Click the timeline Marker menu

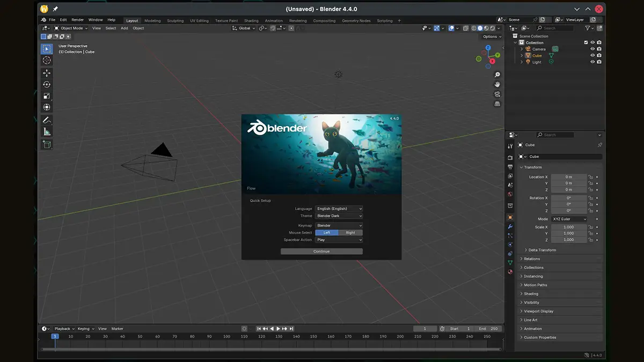tap(117, 329)
